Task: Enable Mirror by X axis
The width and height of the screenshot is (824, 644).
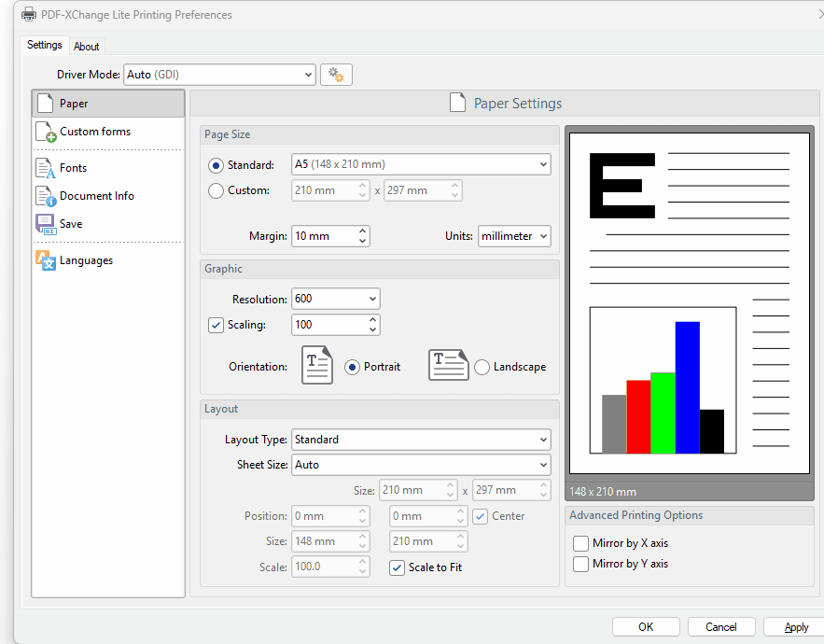Action: point(580,543)
